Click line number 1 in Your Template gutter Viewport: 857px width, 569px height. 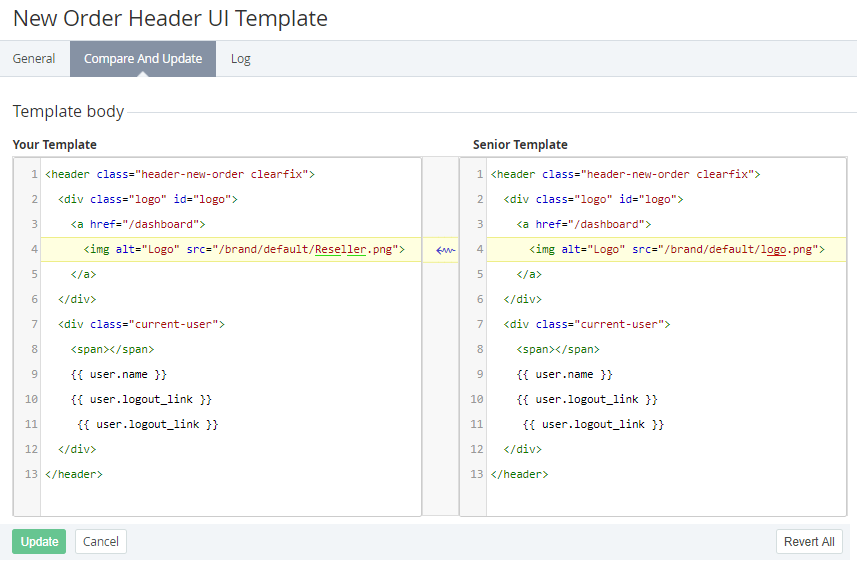click(34, 174)
